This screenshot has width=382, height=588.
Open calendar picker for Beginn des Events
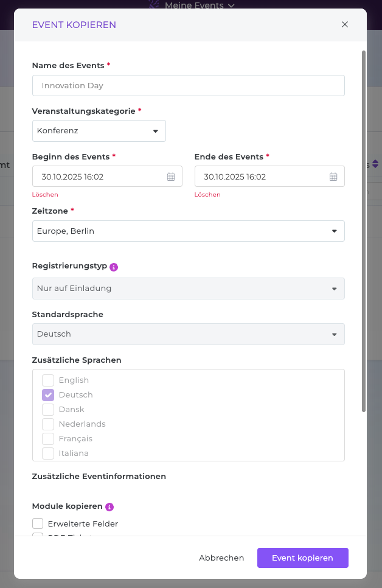171,177
